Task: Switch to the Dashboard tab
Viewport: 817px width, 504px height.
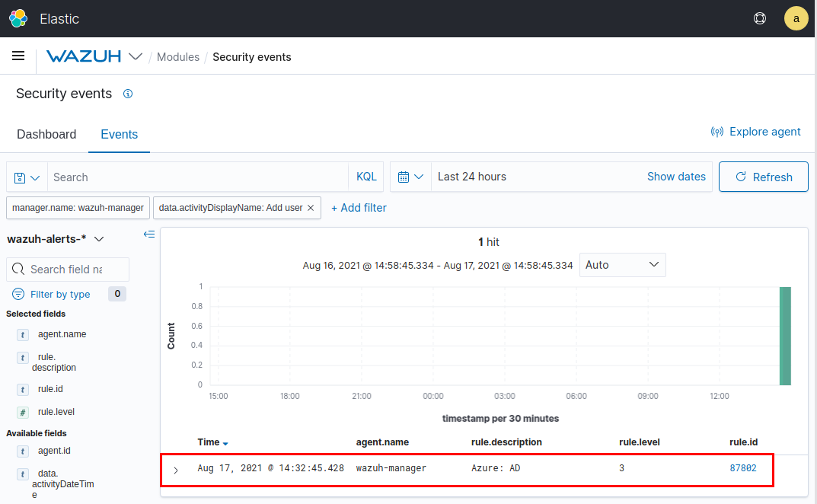Action: (46, 135)
